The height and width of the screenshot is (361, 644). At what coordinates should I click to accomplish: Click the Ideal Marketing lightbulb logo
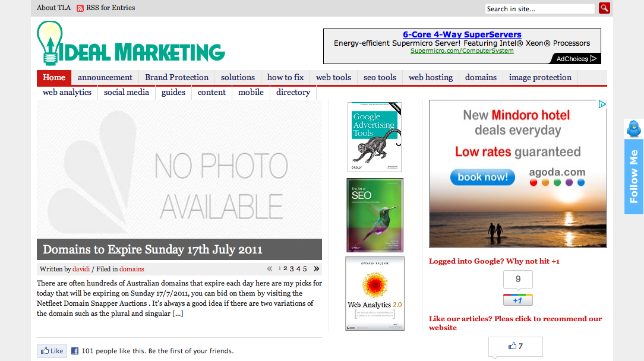coord(50,43)
